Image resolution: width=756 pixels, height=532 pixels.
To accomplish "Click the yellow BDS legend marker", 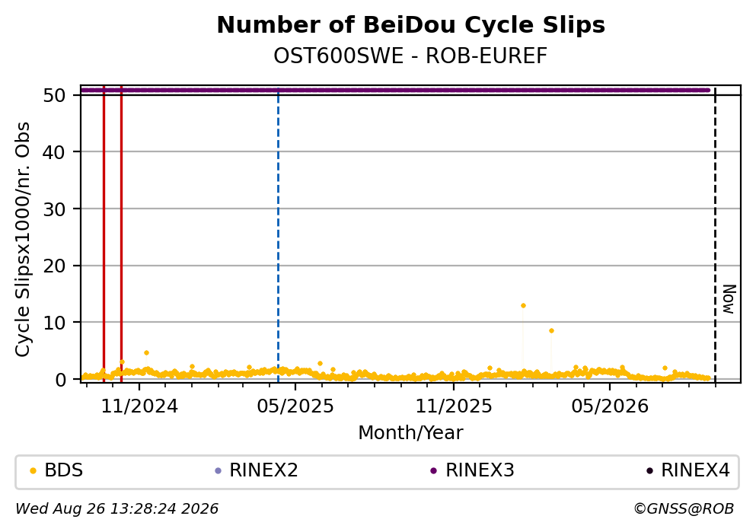I will (33, 471).
